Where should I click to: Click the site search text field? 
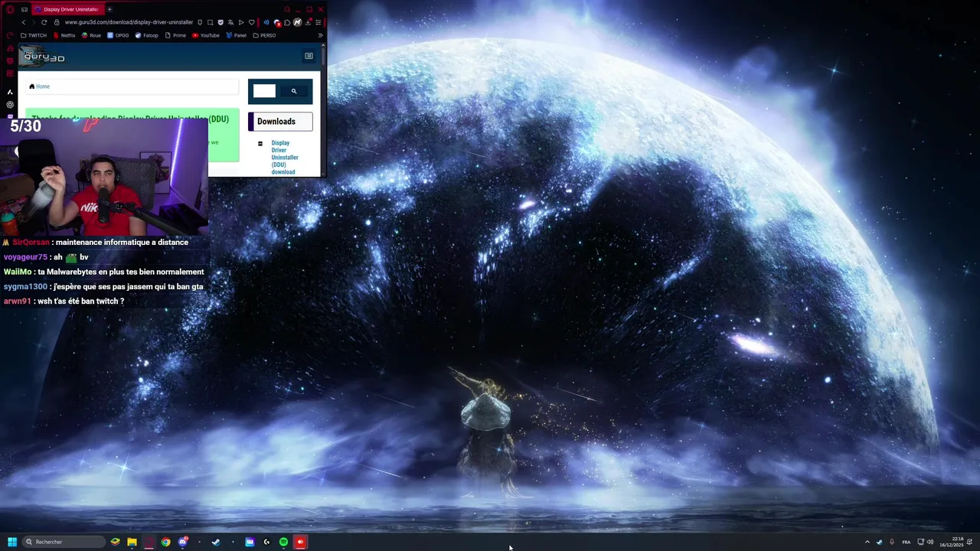coord(264,91)
